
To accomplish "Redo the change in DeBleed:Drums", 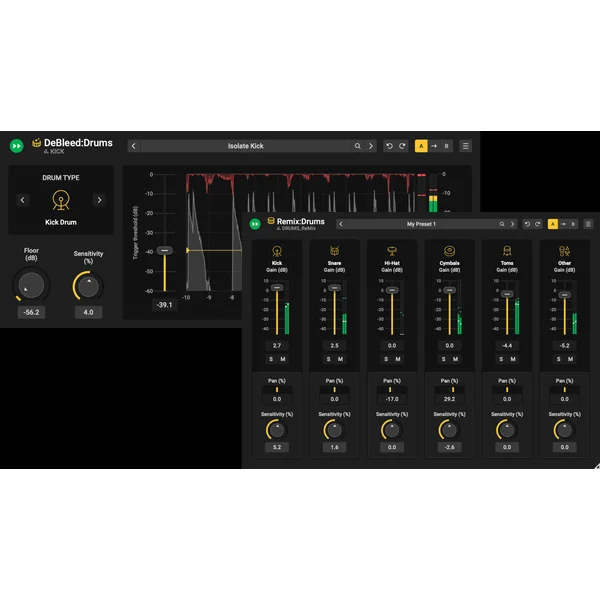I will pyautogui.click(x=402, y=146).
